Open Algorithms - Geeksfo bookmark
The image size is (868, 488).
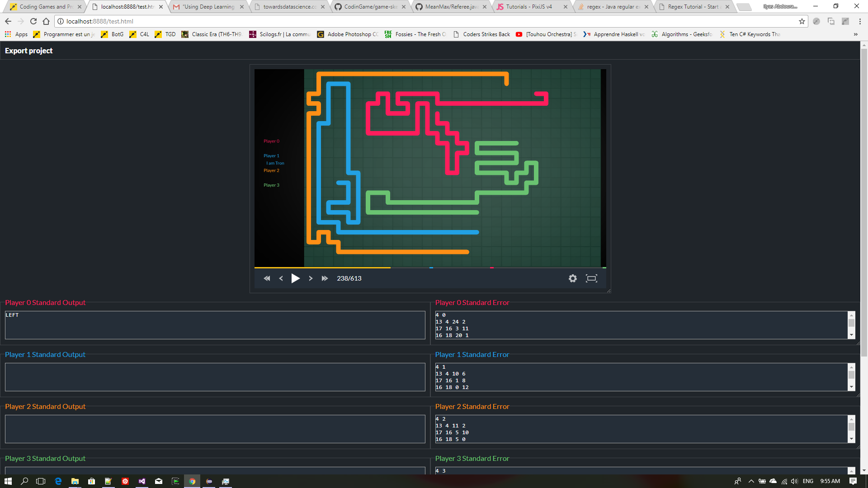[682, 34]
